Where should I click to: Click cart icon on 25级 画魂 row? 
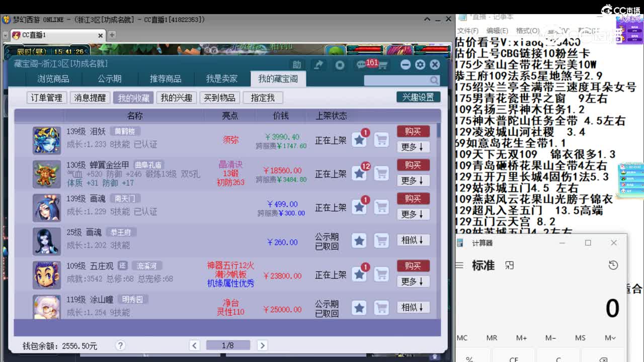(x=382, y=241)
